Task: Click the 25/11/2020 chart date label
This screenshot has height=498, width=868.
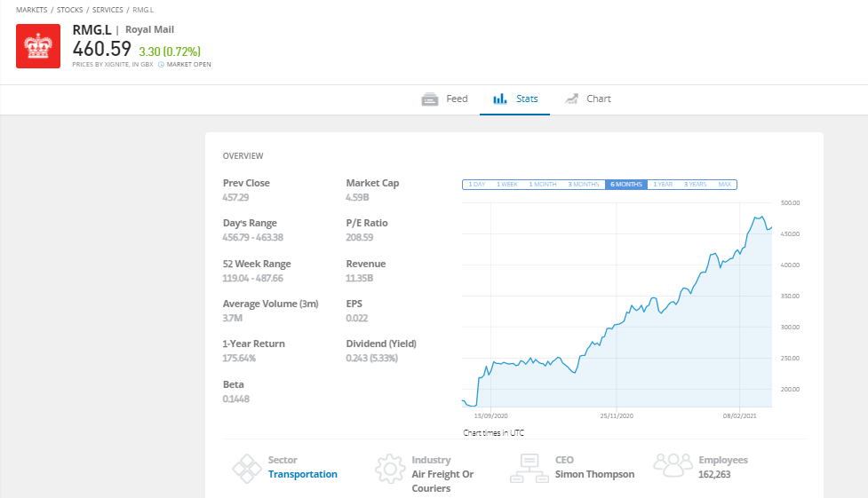Action: point(617,415)
